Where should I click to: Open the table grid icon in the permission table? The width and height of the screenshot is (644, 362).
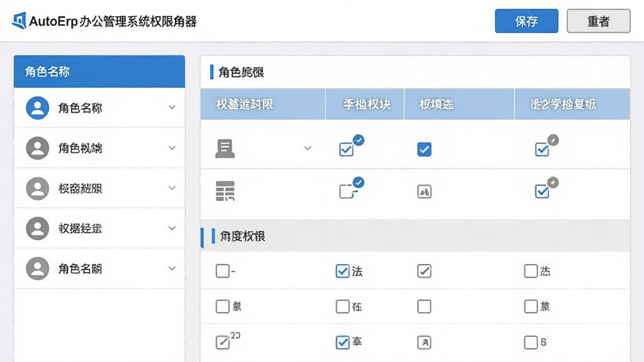225,191
